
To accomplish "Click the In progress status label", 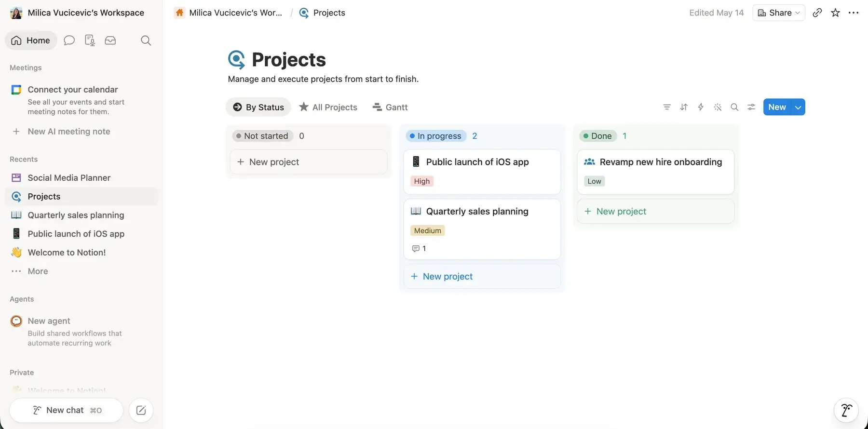I will coord(436,136).
